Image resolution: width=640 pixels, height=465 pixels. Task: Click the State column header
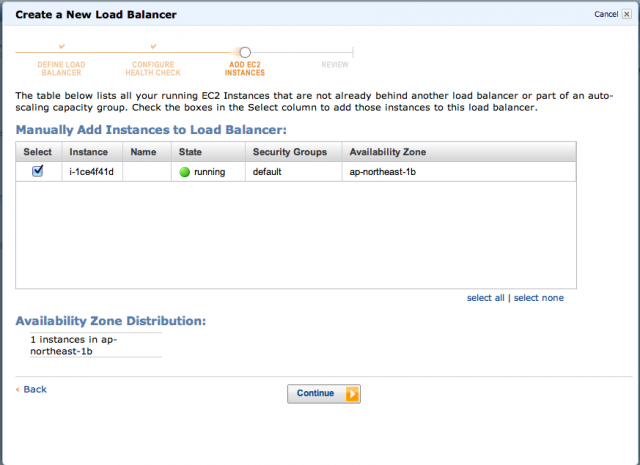coord(190,152)
